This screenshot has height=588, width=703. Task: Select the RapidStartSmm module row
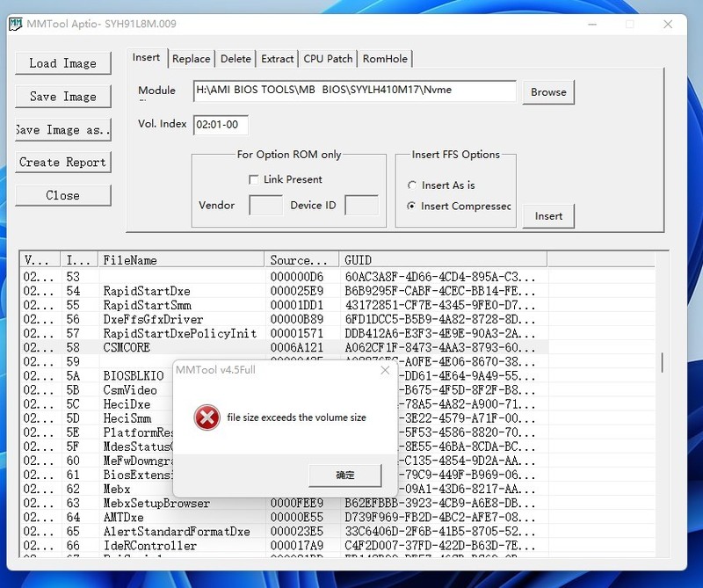click(x=284, y=306)
